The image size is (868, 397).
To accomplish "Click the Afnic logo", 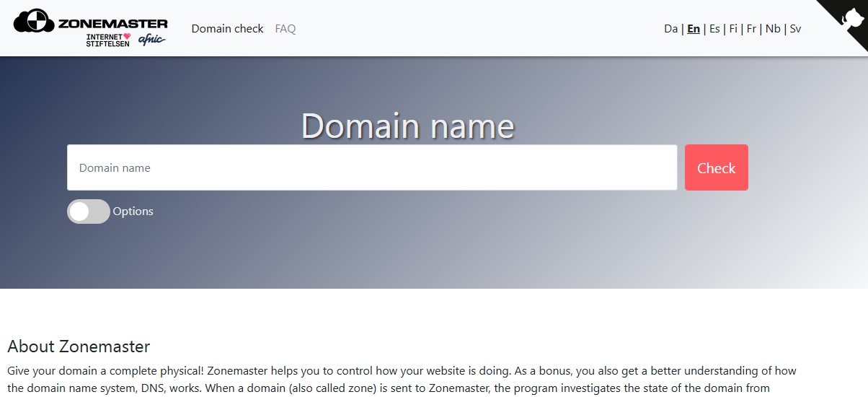I will [x=151, y=40].
